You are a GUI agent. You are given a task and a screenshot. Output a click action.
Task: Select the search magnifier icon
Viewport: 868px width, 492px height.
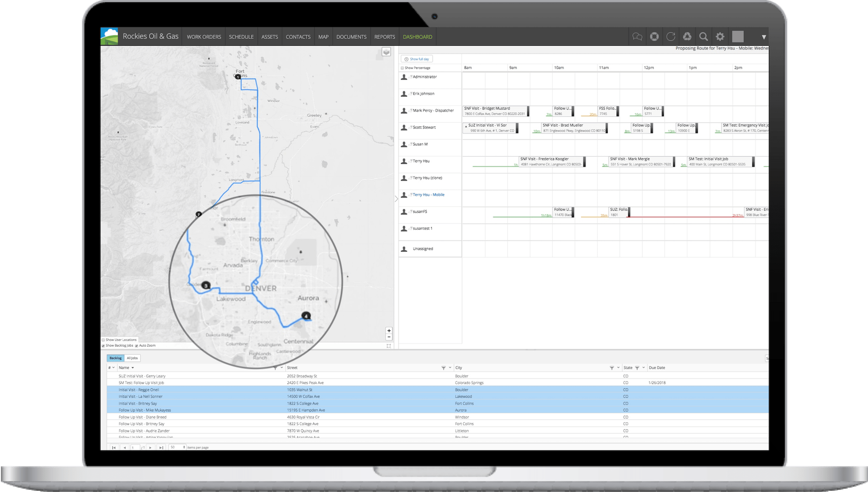704,36
